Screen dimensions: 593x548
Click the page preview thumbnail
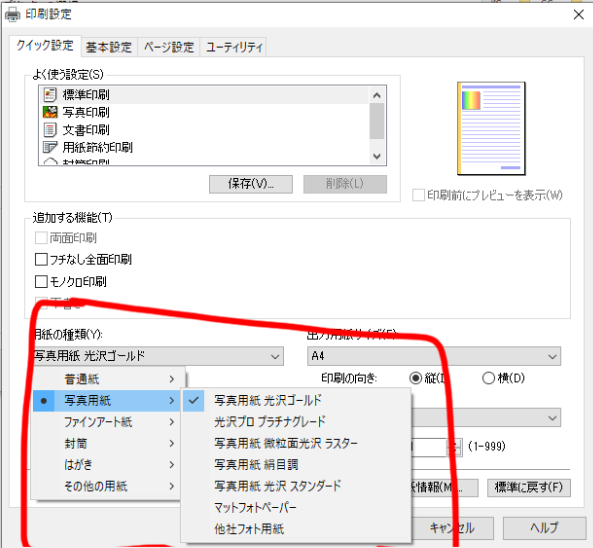pyautogui.click(x=491, y=129)
